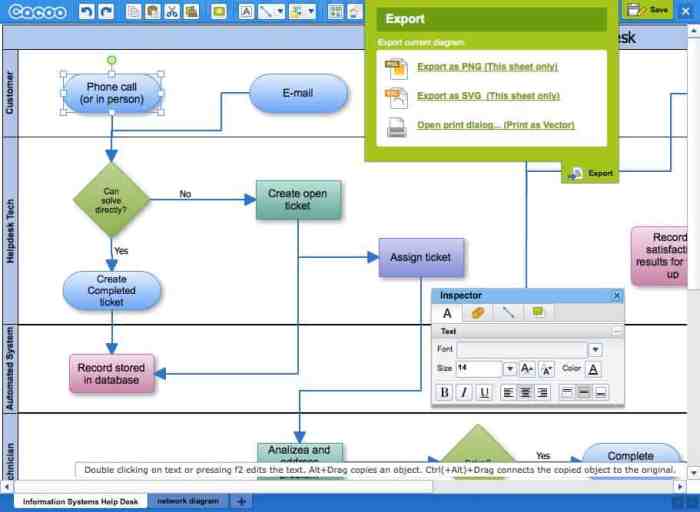Open the text Color picker in the Inspector

[x=593, y=369]
